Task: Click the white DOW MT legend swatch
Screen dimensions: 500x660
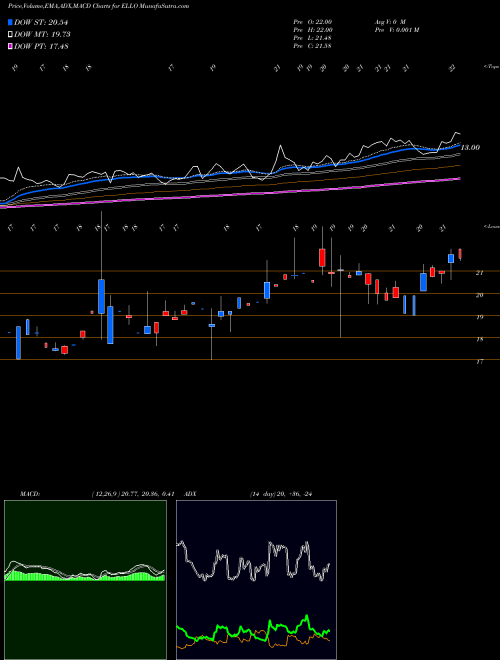Action: click(11, 35)
